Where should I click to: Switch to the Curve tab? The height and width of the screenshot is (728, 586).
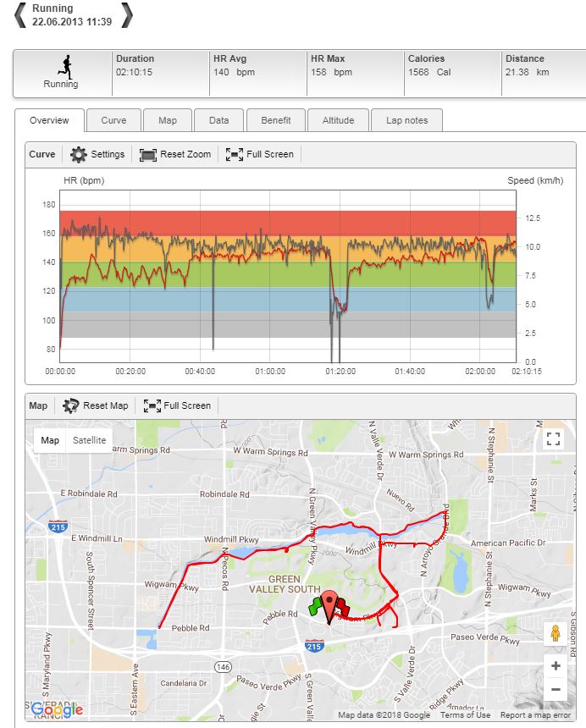[113, 120]
